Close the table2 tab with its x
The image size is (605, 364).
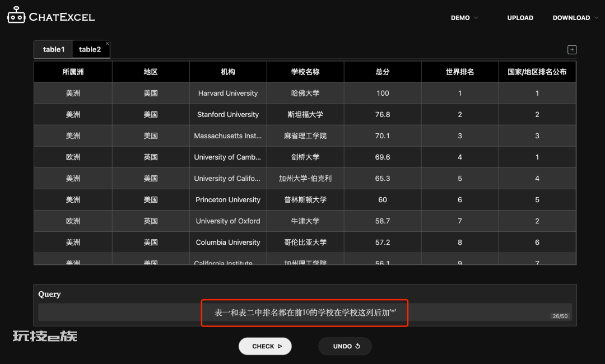pyautogui.click(x=107, y=43)
